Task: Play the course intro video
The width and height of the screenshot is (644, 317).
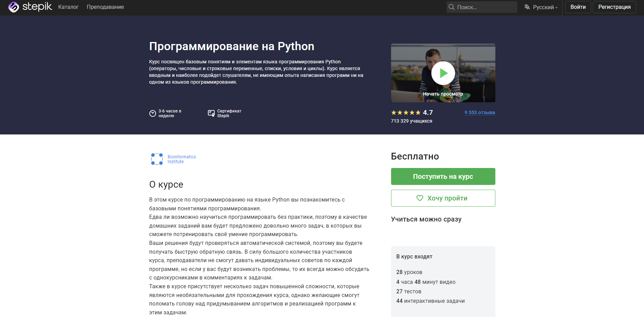Action: (443, 73)
